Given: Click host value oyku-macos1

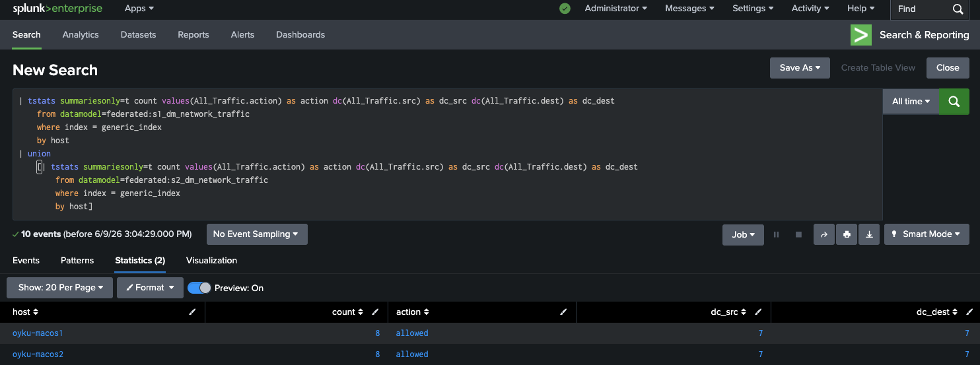Looking at the screenshot, I should (38, 333).
